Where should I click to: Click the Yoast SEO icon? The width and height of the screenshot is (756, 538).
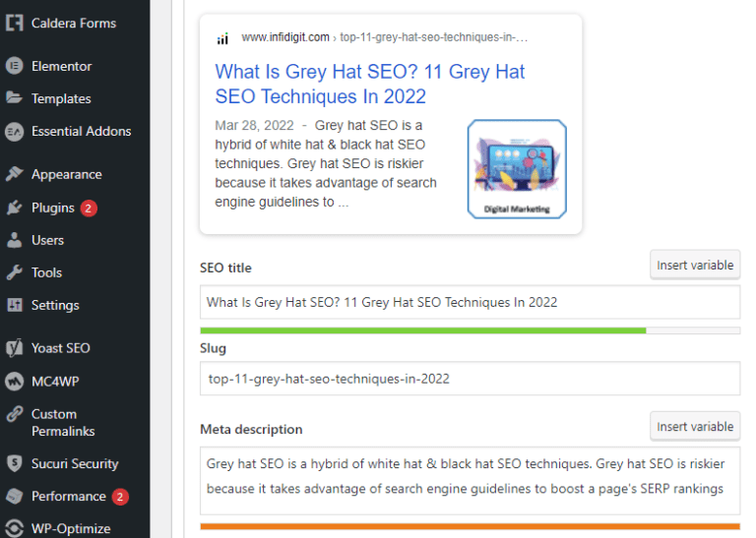pyautogui.click(x=15, y=348)
